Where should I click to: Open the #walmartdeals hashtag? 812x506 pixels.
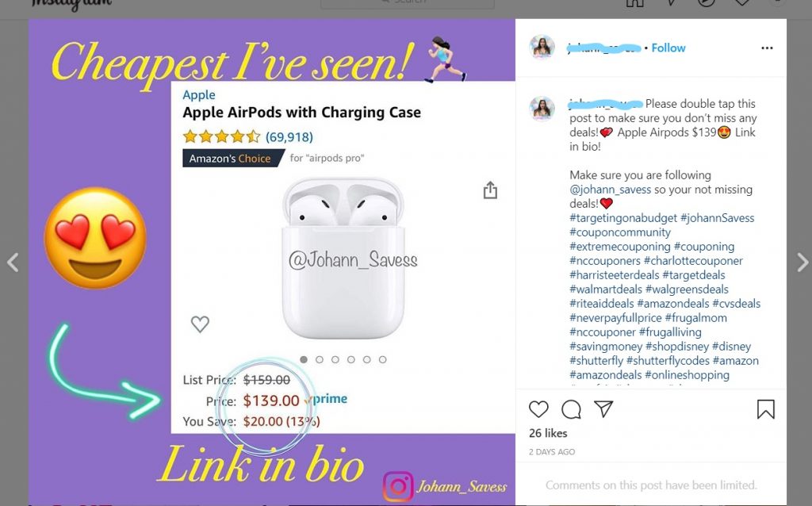(x=605, y=289)
